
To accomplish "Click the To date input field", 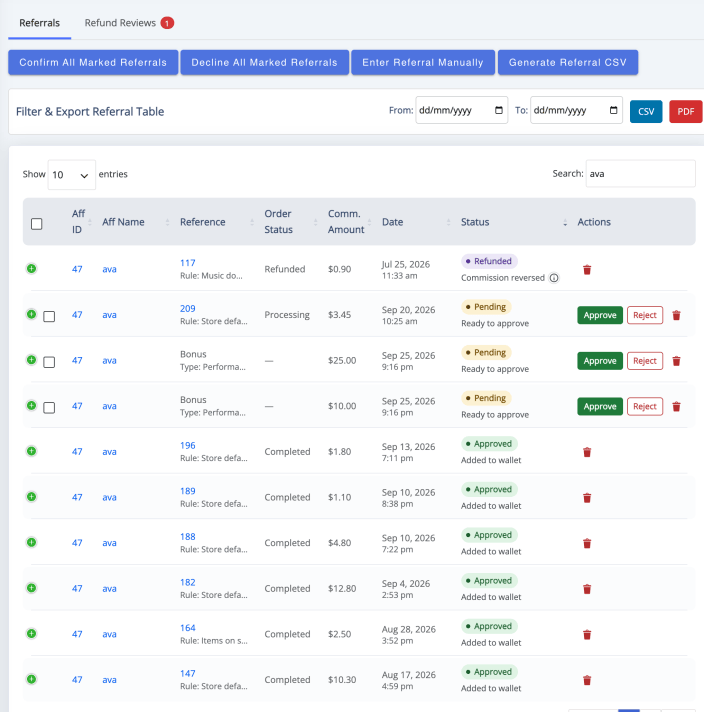I will coord(576,110).
